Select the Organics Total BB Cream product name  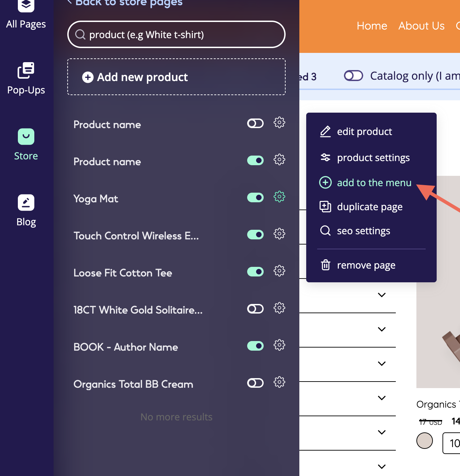point(133,384)
